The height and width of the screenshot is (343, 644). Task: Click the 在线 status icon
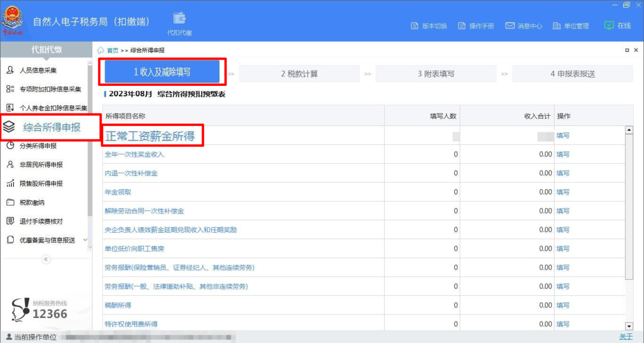click(x=609, y=26)
